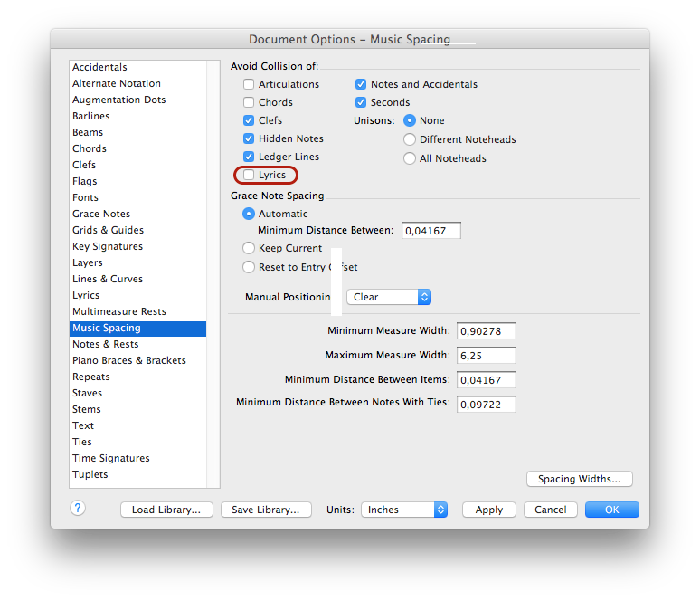Viewport: 700px width, 601px height.
Task: Select Accidentals in the category list
Action: pos(99,67)
